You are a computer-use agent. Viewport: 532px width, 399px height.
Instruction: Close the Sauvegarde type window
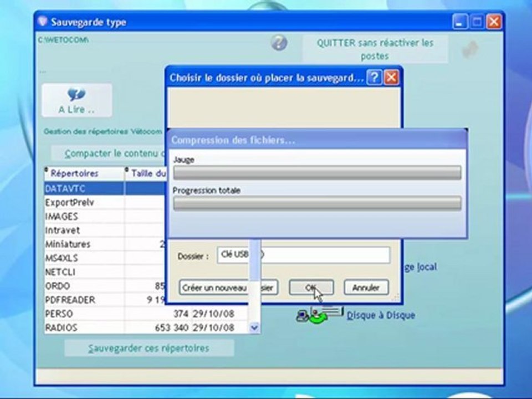click(x=494, y=22)
